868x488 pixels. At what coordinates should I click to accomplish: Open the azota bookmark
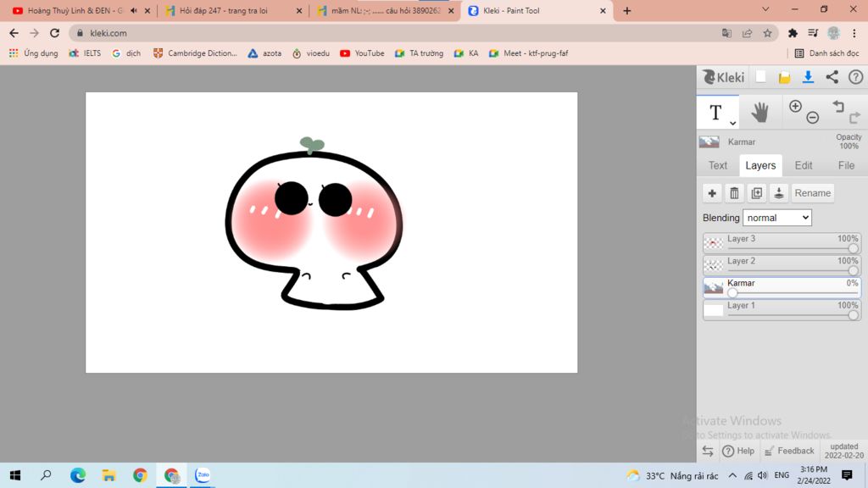[264, 53]
